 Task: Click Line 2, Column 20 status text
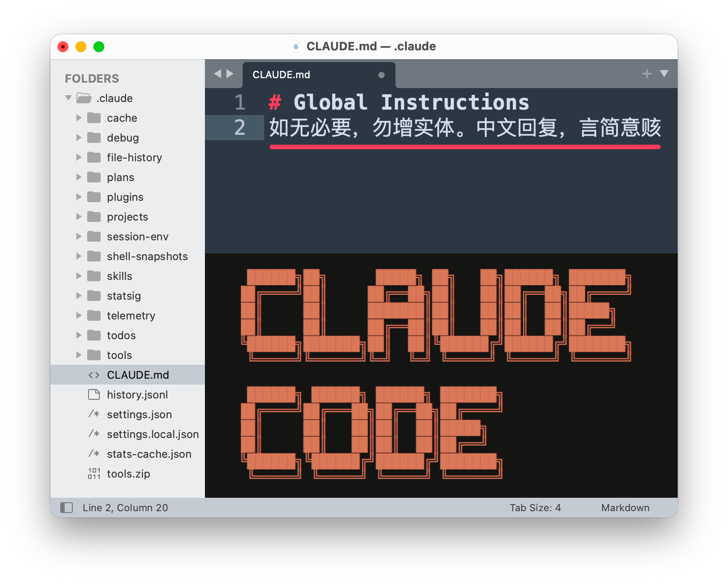(x=125, y=508)
